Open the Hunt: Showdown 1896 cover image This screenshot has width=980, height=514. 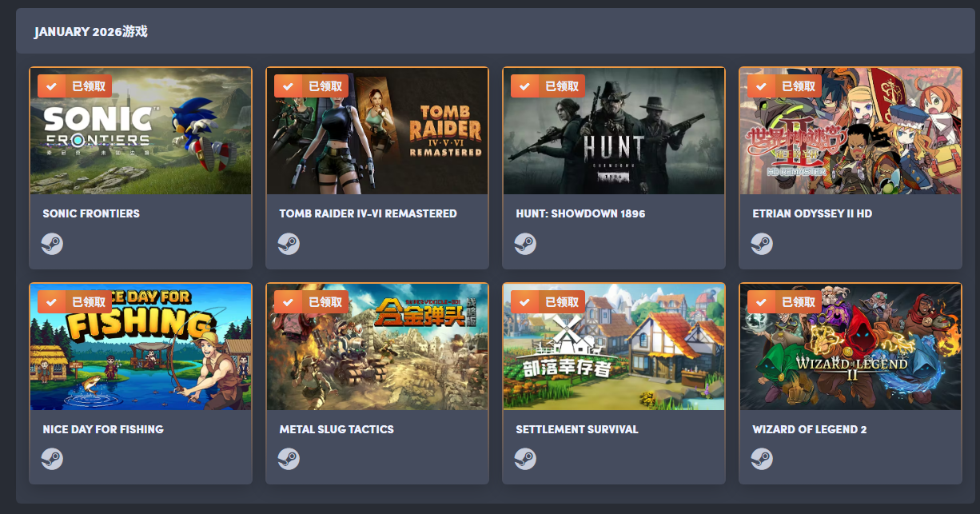(x=614, y=131)
